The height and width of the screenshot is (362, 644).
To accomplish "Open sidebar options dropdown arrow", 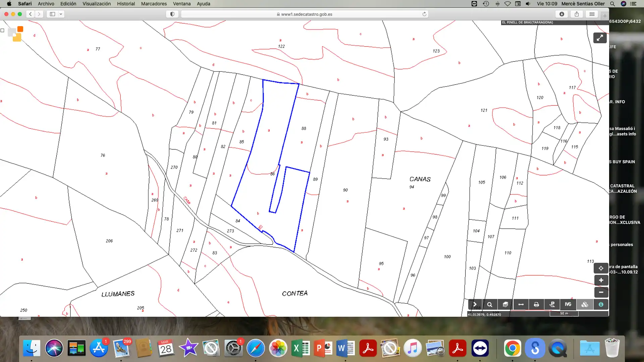I will tap(61, 14).
